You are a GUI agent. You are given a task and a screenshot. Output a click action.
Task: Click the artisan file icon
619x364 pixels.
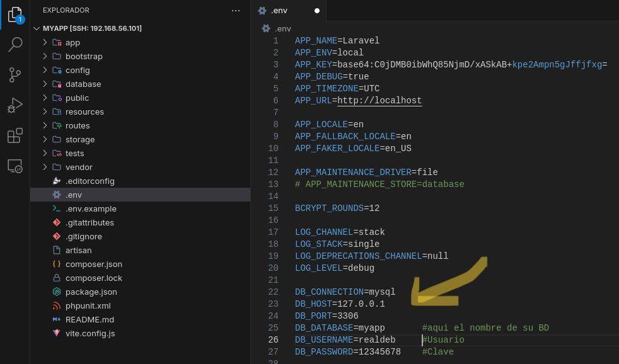[57, 250]
